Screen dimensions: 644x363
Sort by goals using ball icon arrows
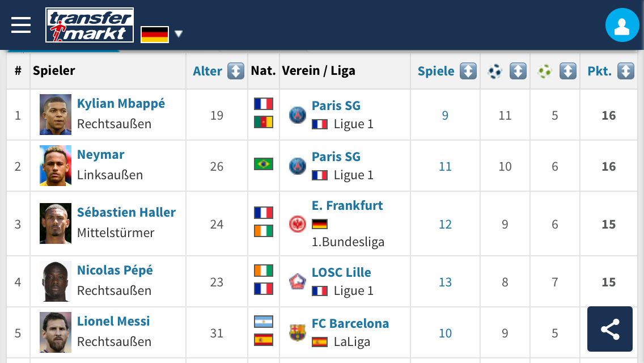pyautogui.click(x=518, y=71)
